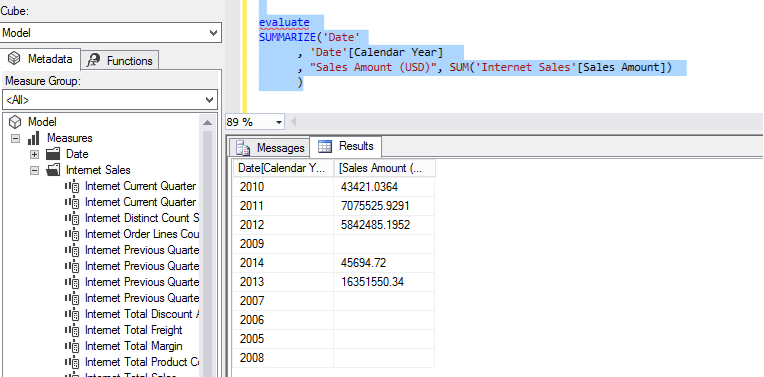This screenshot has height=377, width=764.
Task: Select the Model tree item
Action: [42, 122]
